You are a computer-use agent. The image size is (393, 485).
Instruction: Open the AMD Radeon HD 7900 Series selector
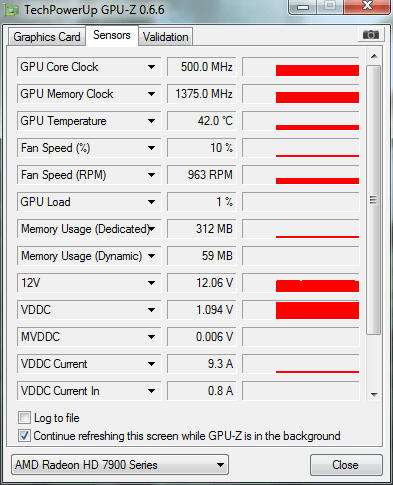point(120,465)
